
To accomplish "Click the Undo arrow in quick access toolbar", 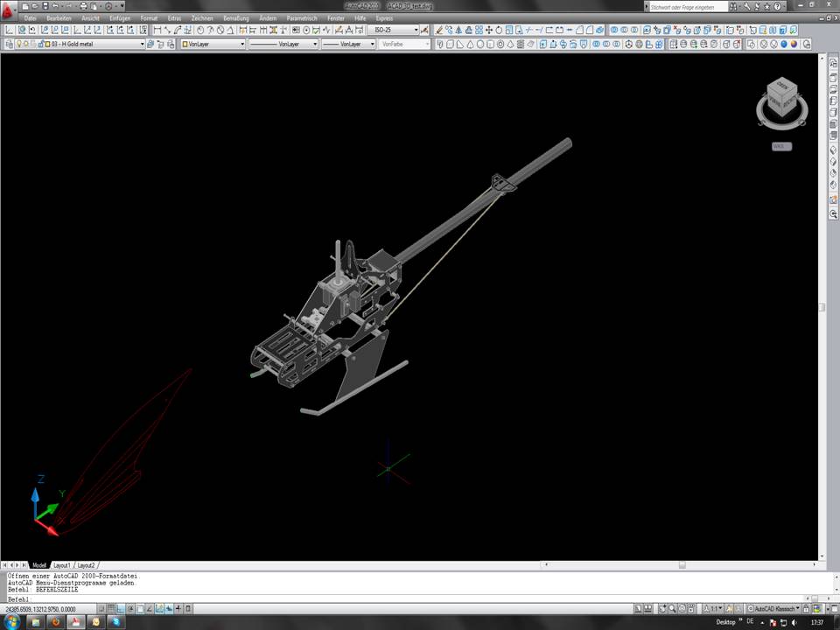I will click(x=56, y=6).
